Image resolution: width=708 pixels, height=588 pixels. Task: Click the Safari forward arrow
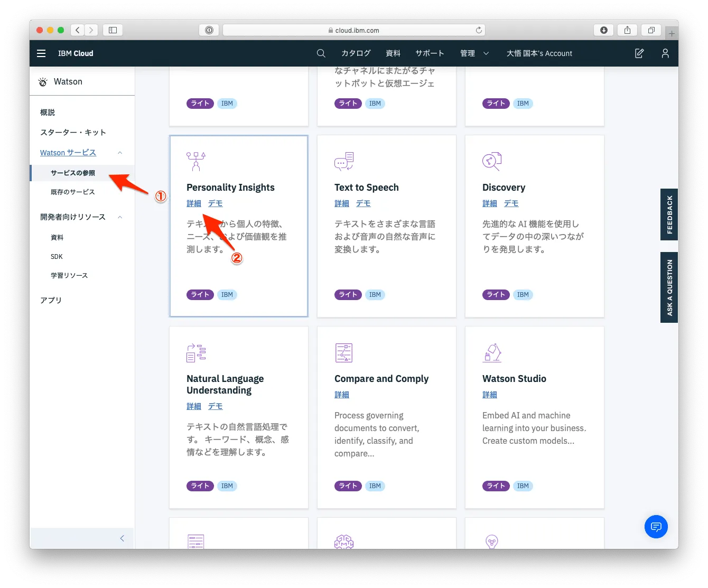point(91,30)
